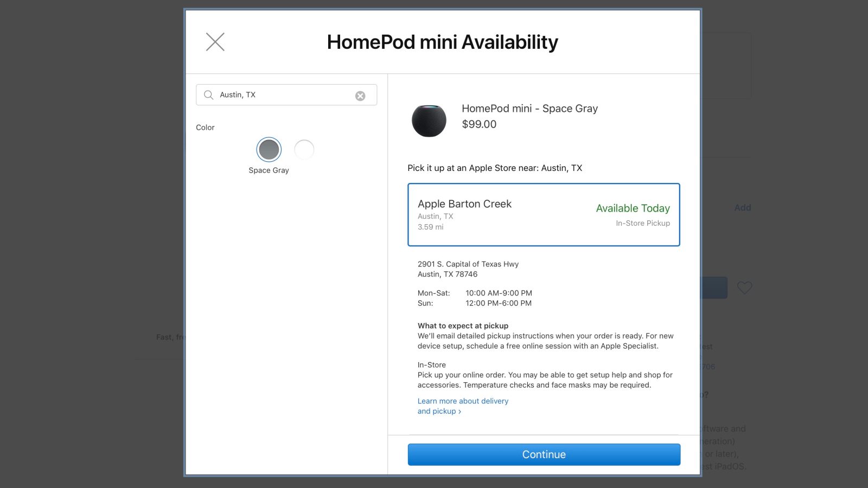The image size is (868, 488).
Task: Click the Color section label
Action: pyautogui.click(x=205, y=128)
